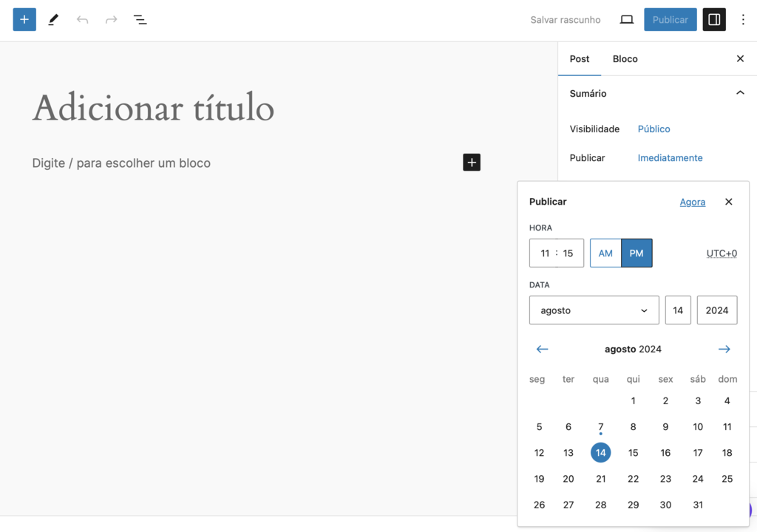The width and height of the screenshot is (757, 532).
Task: Collapse the Sumário section
Action: 740,93
